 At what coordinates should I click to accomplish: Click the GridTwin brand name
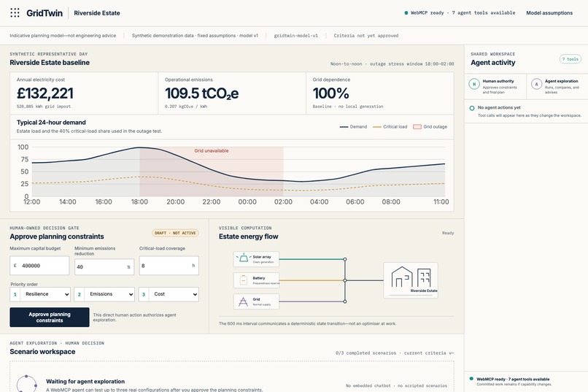45,12
